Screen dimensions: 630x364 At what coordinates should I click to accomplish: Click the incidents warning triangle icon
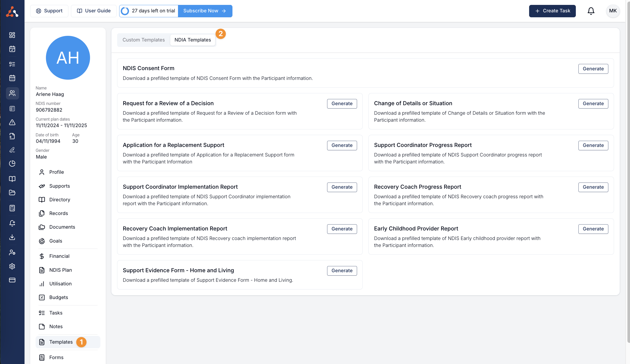[12, 122]
